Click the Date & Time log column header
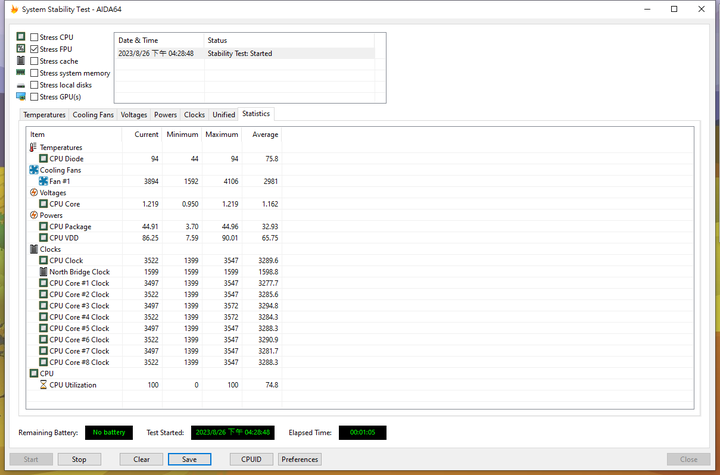This screenshot has height=475, width=720. (x=159, y=40)
